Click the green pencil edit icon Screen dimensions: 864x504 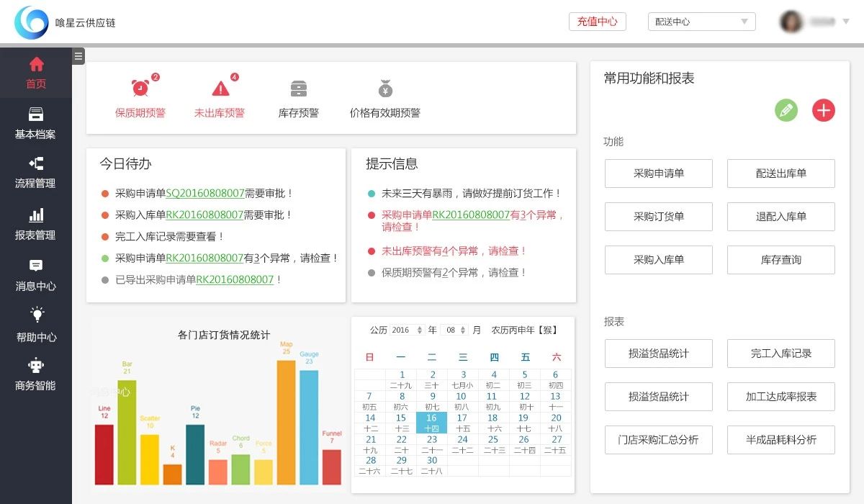tap(786, 110)
